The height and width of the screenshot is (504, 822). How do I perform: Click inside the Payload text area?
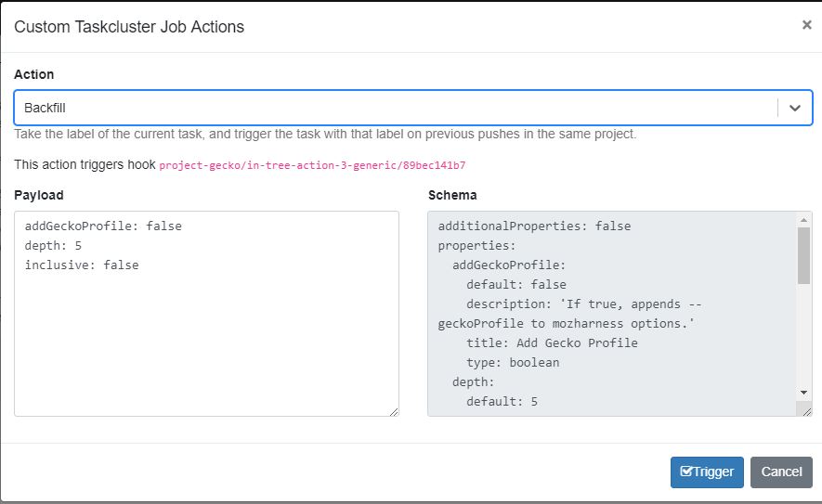pos(206,314)
